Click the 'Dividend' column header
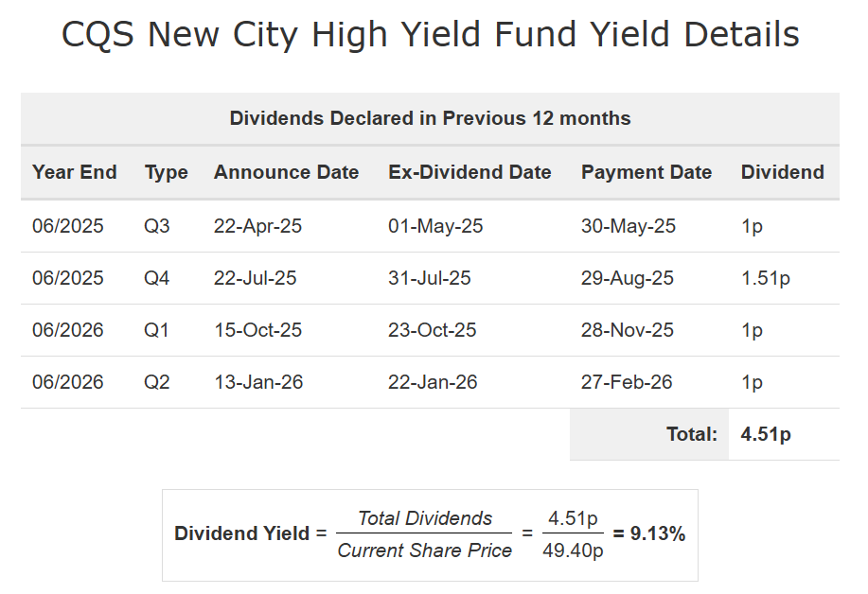The height and width of the screenshot is (594, 868). [x=782, y=172]
